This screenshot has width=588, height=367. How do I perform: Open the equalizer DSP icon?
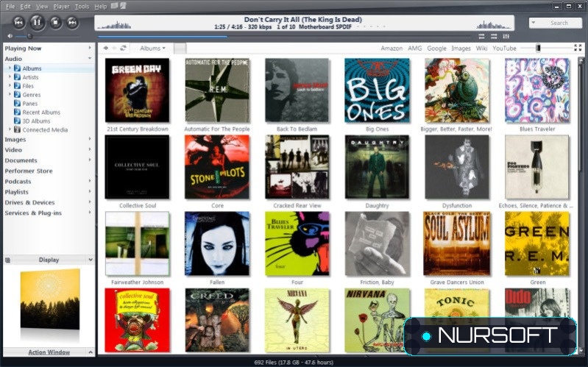coord(506,36)
